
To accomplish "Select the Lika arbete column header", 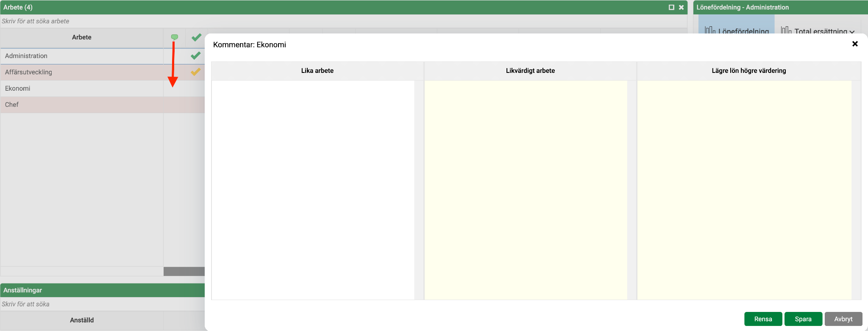I will (317, 71).
